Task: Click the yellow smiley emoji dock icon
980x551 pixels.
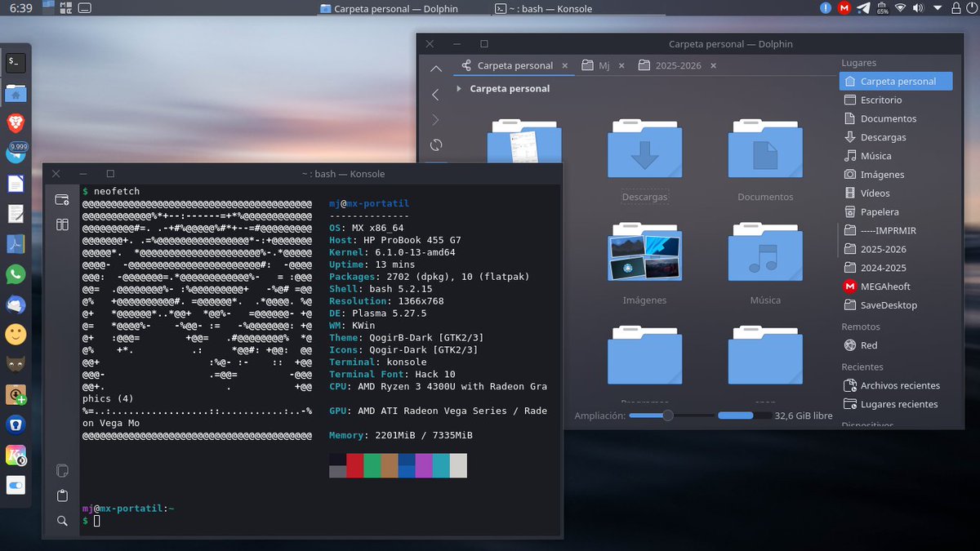Action: tap(16, 334)
